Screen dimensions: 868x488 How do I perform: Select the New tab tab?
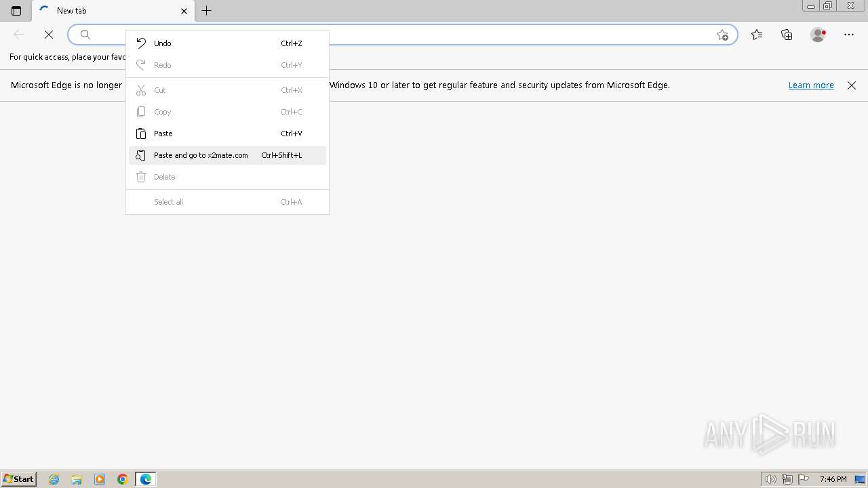pyautogui.click(x=113, y=11)
